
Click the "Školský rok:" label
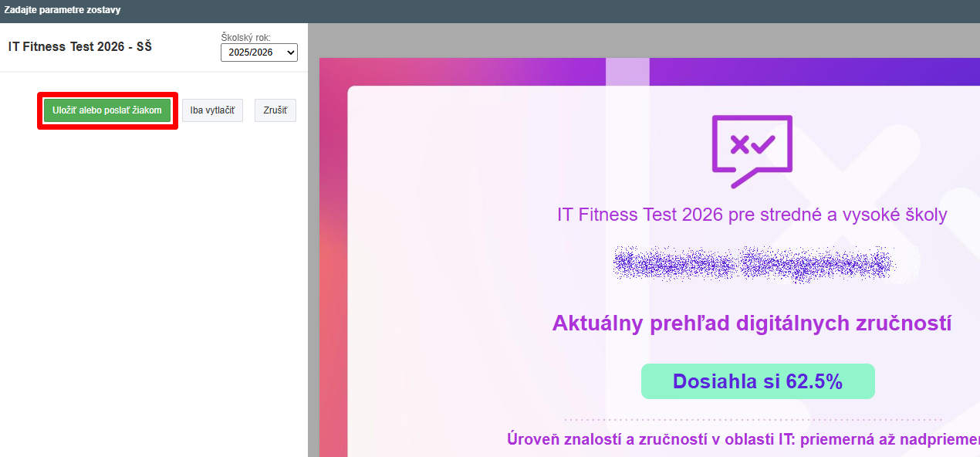coord(245,37)
